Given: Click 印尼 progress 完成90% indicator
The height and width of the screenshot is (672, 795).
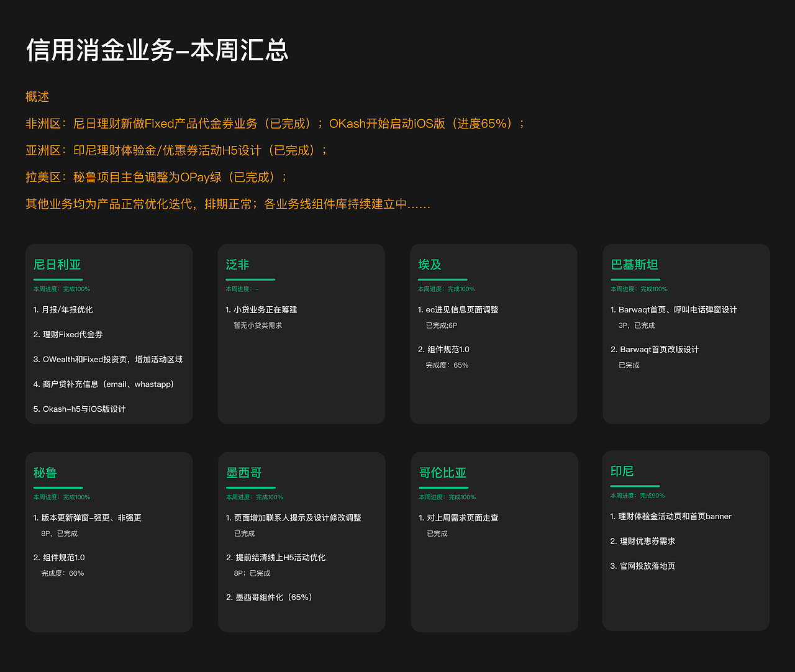Looking at the screenshot, I should pos(635,496).
